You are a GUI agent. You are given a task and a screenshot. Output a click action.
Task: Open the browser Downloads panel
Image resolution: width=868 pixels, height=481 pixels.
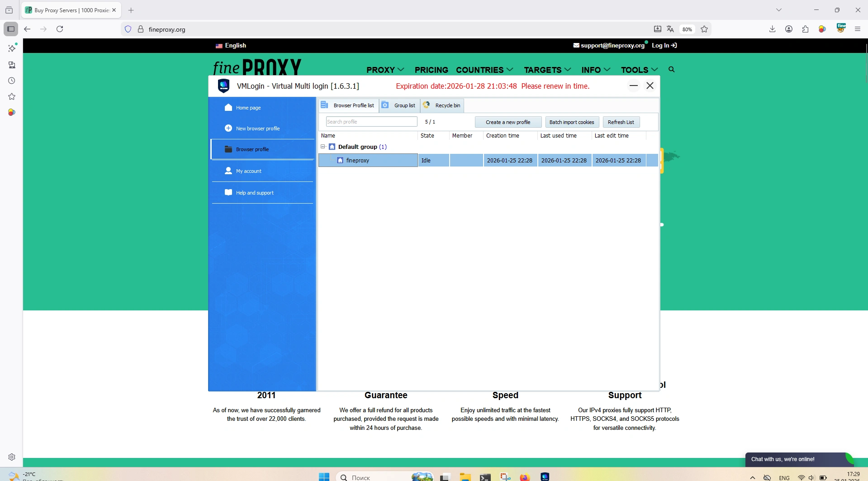773,29
